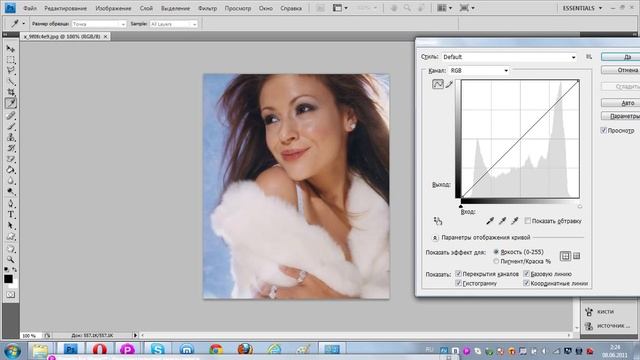
Task: Select the Crop tool
Action: (11, 92)
